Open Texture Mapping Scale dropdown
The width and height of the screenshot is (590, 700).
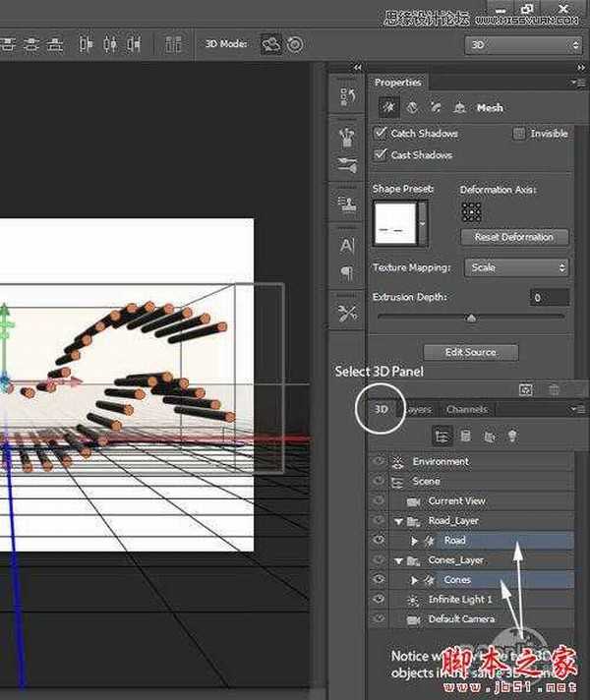coord(515,267)
